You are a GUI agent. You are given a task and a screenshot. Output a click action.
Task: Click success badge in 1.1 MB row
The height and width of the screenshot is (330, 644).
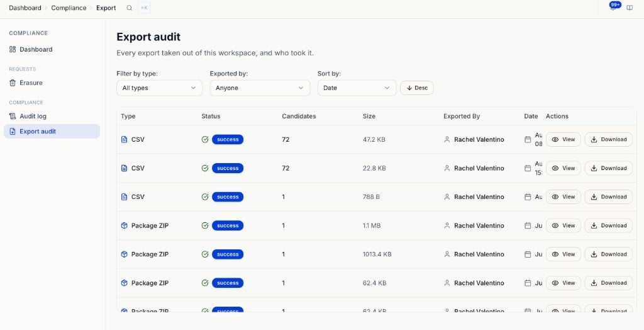pyautogui.click(x=228, y=225)
